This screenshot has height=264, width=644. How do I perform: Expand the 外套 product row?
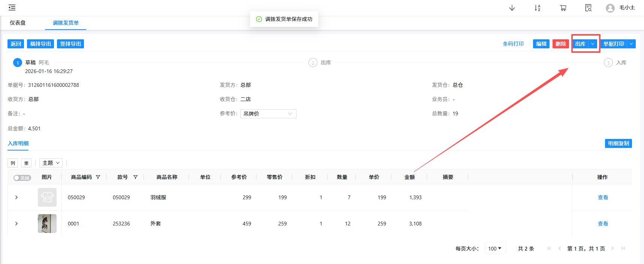point(16,224)
